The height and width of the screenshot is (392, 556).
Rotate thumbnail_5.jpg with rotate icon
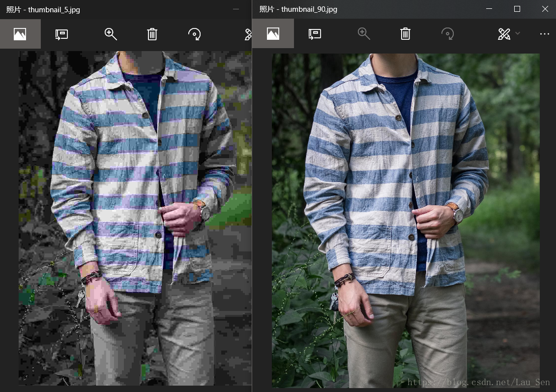pyautogui.click(x=194, y=34)
